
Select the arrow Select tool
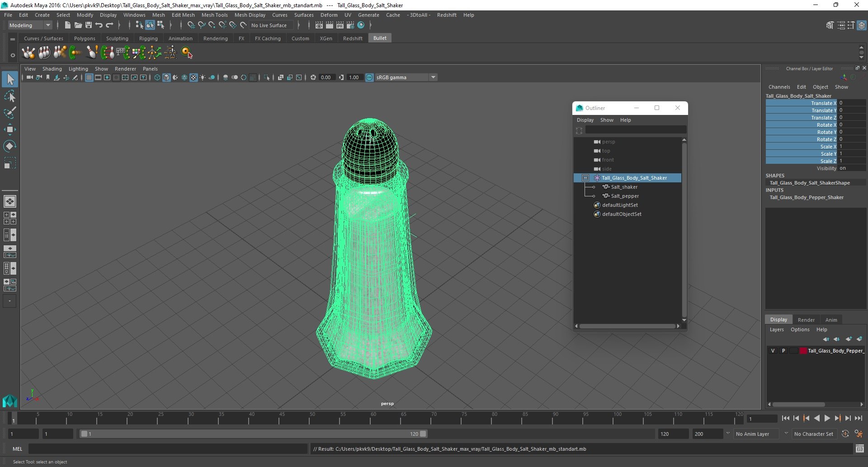click(10, 80)
